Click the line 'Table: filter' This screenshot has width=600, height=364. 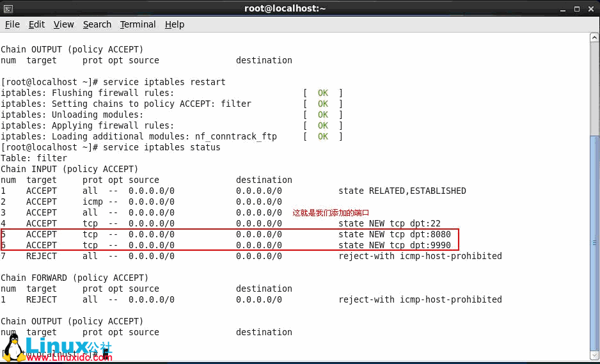[34, 158]
